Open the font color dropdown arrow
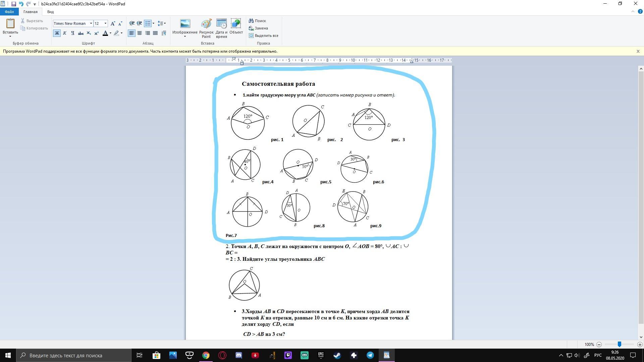Image resolution: width=644 pixels, height=362 pixels. pos(110,33)
